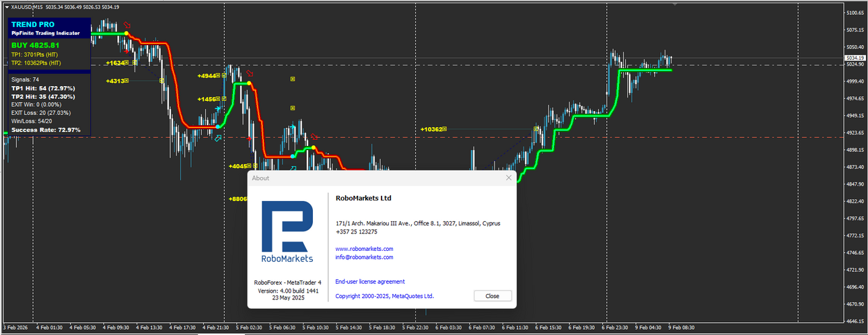Click the RoboForex - MetaTrader 4 label

tap(287, 283)
